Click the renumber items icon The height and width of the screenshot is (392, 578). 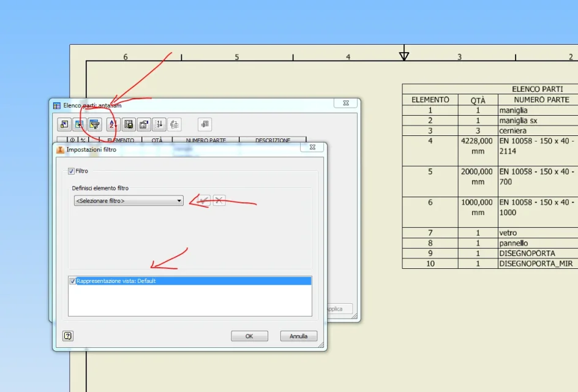pyautogui.click(x=159, y=124)
